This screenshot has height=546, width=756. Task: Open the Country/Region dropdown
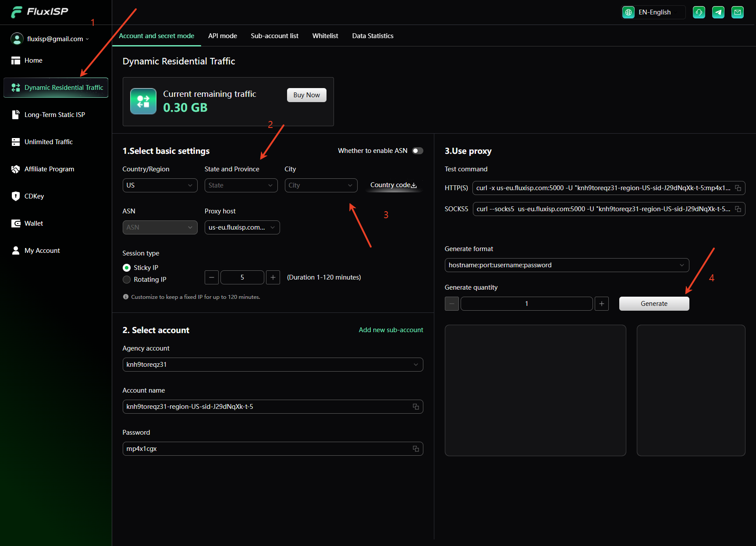[x=160, y=185]
